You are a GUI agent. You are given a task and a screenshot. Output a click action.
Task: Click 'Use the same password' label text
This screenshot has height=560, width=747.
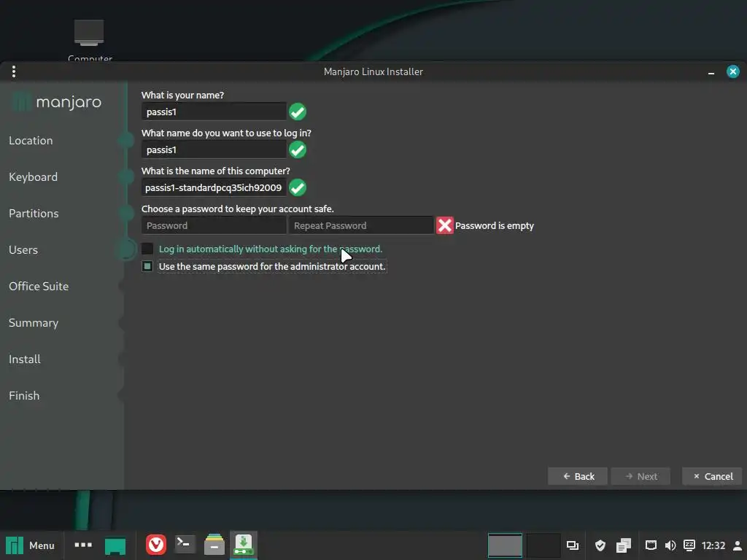click(x=272, y=267)
